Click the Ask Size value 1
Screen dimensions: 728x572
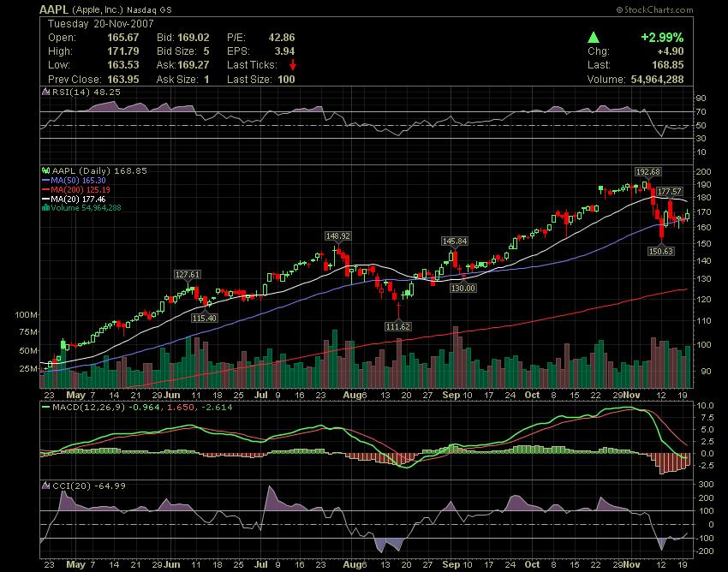[206, 80]
